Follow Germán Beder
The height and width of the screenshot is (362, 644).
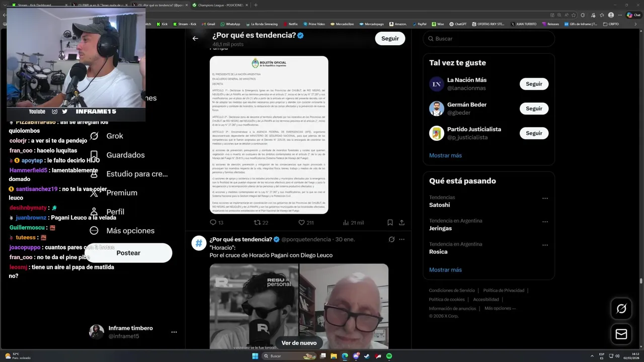(534, 109)
